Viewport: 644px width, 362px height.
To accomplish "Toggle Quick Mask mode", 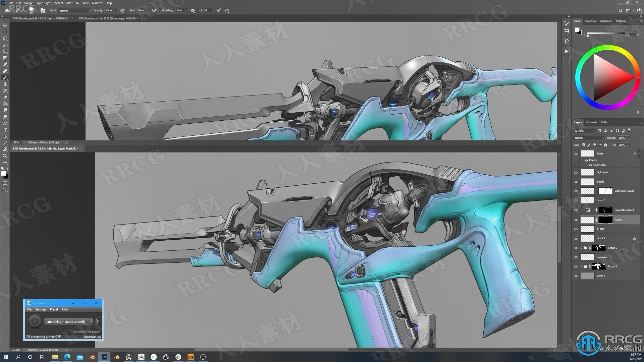I will [5, 183].
